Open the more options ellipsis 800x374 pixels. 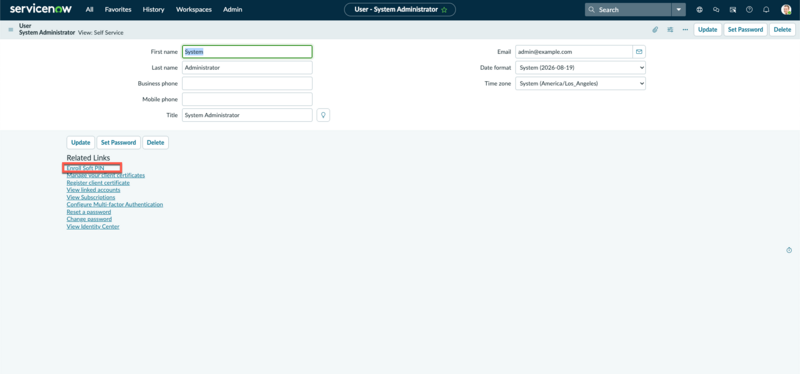click(685, 30)
